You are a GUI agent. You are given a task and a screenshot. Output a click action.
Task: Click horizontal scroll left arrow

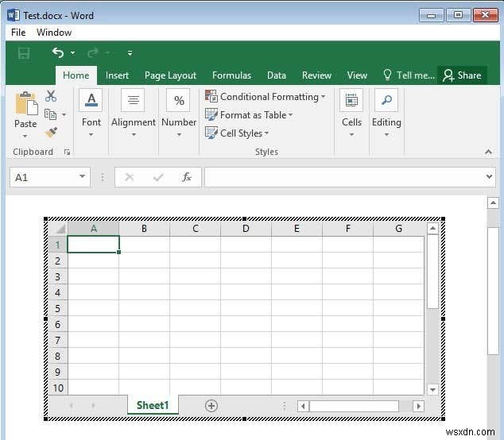(x=303, y=407)
